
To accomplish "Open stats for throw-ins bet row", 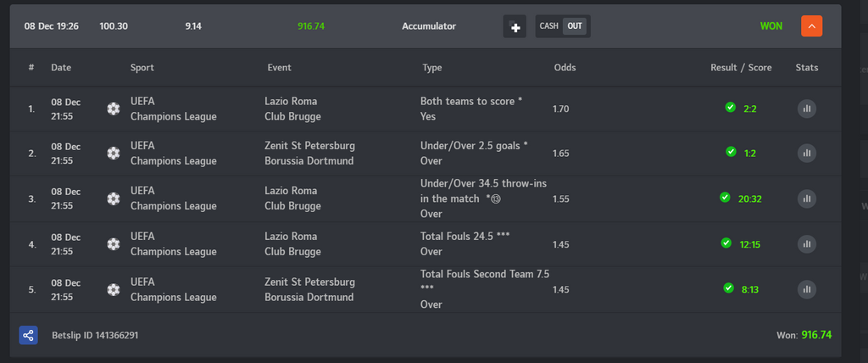I will pyautogui.click(x=806, y=198).
